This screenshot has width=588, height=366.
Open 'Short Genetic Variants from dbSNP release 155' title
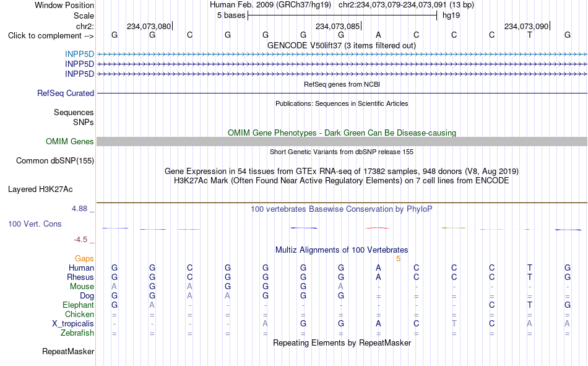342,152
